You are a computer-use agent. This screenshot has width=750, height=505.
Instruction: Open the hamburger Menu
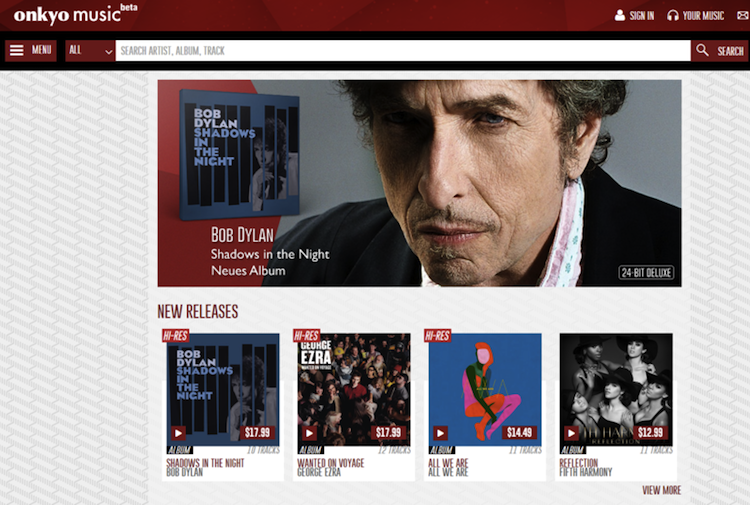tap(31, 51)
